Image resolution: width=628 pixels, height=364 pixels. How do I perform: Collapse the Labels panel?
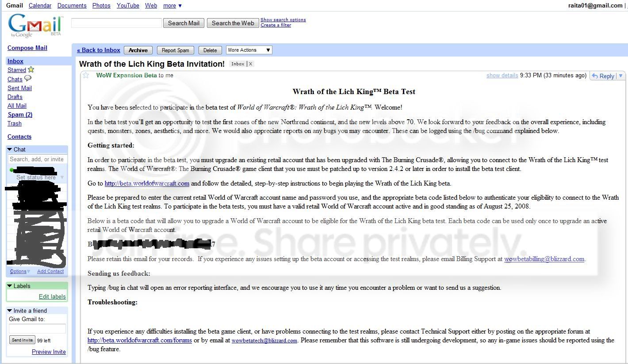pos(10,286)
